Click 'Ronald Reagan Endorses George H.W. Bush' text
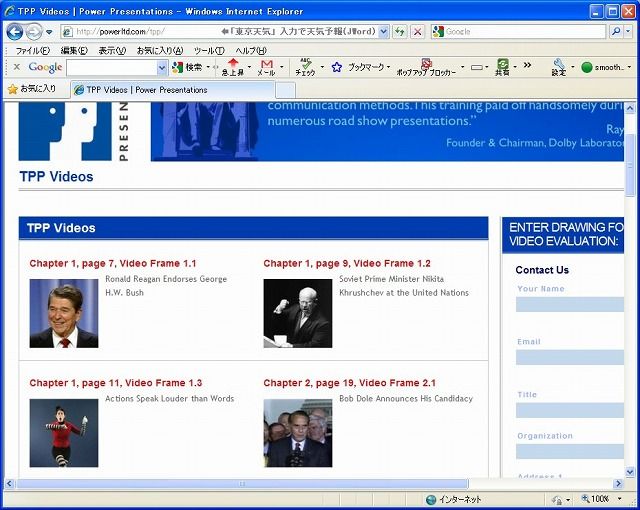This screenshot has height=510, width=640. [166, 286]
